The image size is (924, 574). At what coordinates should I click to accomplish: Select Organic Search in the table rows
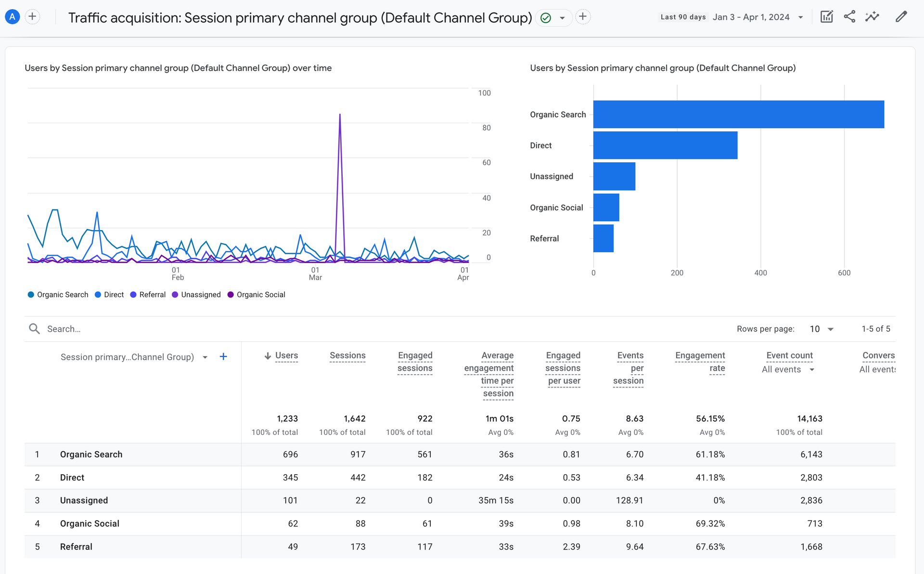pyautogui.click(x=91, y=454)
